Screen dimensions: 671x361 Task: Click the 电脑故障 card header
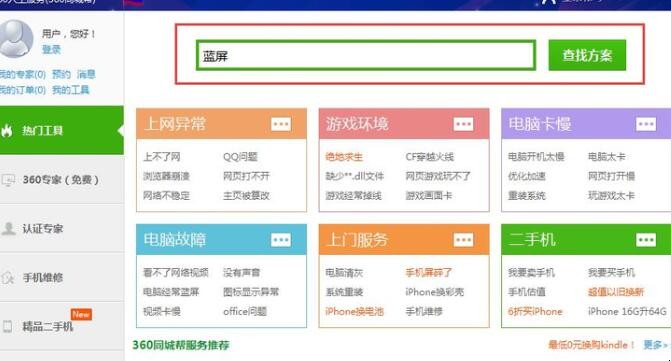point(221,239)
